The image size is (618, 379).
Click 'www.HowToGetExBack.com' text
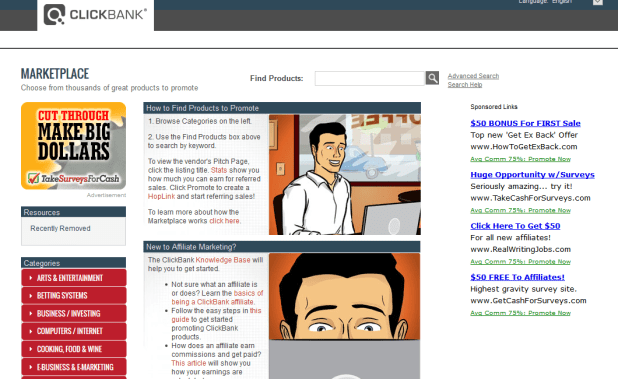523,147
